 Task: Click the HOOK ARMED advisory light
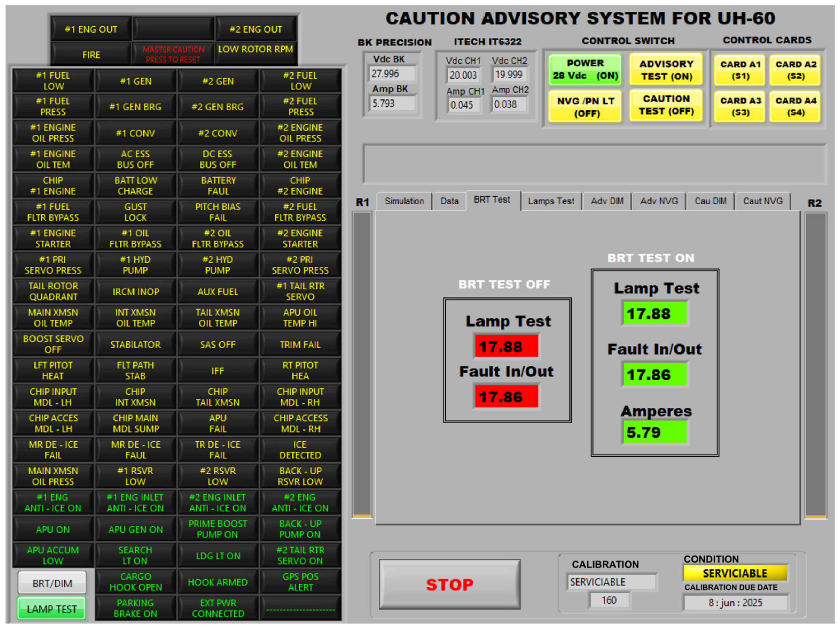[218, 582]
